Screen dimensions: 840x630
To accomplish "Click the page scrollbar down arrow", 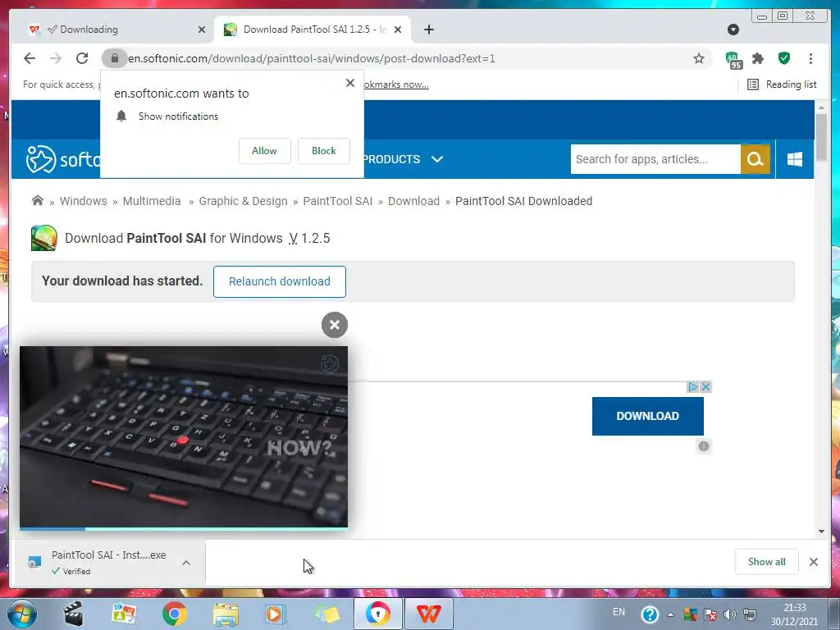I will pos(821,532).
